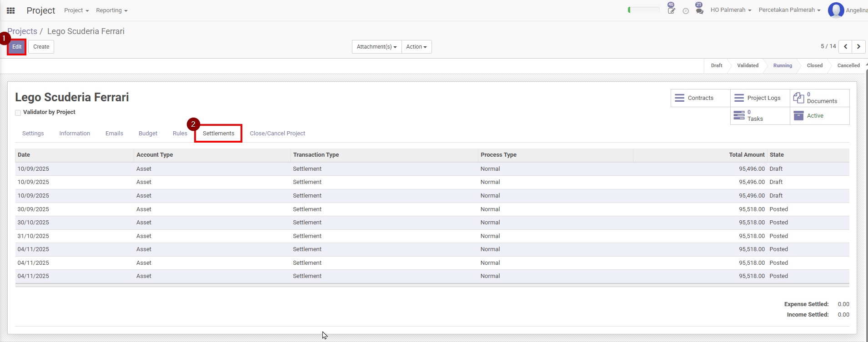Screen dimensions: 868x342
Task: Click the clock activities icon
Action: click(x=686, y=11)
